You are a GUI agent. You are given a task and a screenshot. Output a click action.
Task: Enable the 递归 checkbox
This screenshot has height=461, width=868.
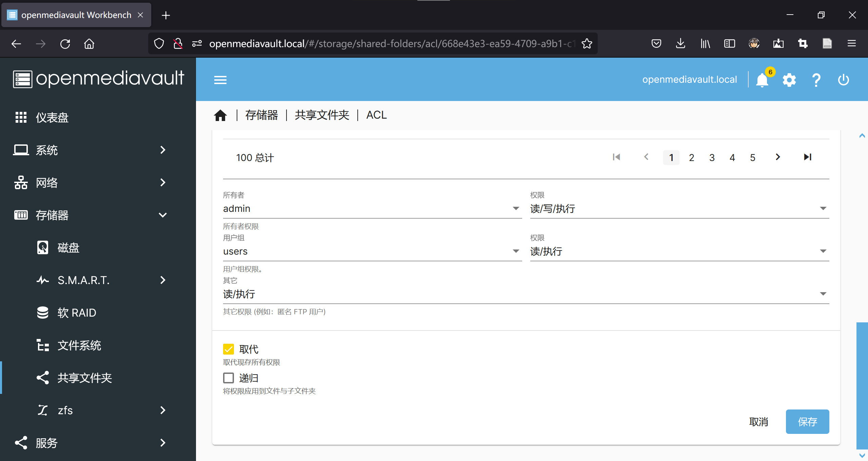tap(229, 378)
